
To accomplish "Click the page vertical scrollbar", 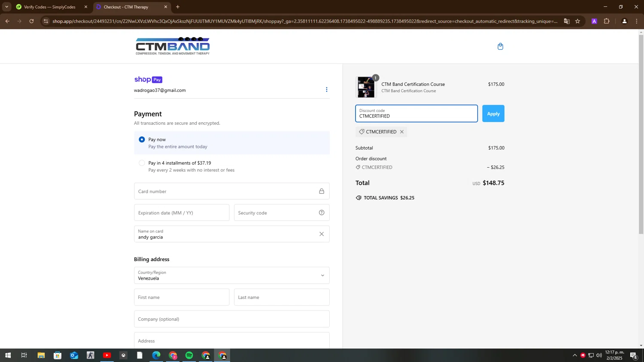I will (641, 134).
